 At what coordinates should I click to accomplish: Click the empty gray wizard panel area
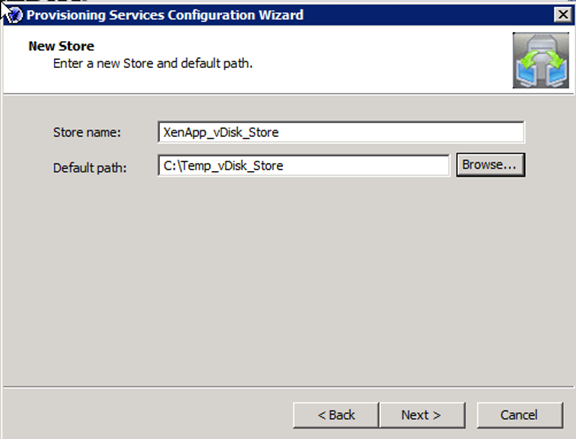288,279
